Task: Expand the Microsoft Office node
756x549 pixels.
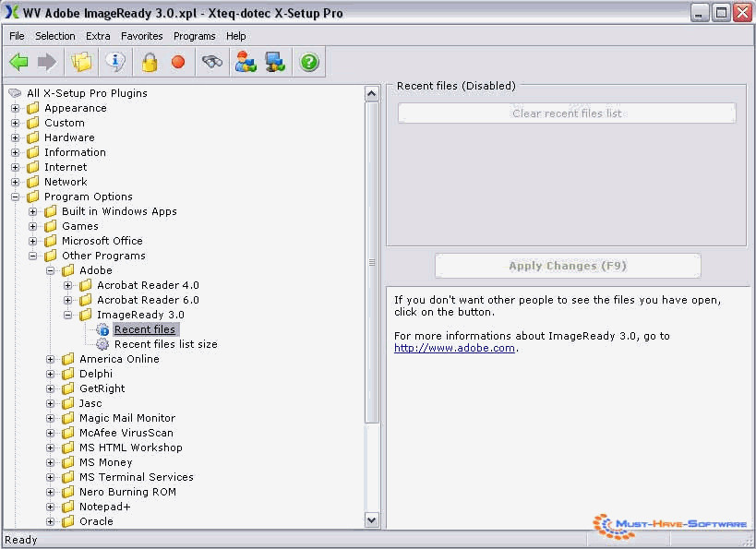Action: coord(33,241)
